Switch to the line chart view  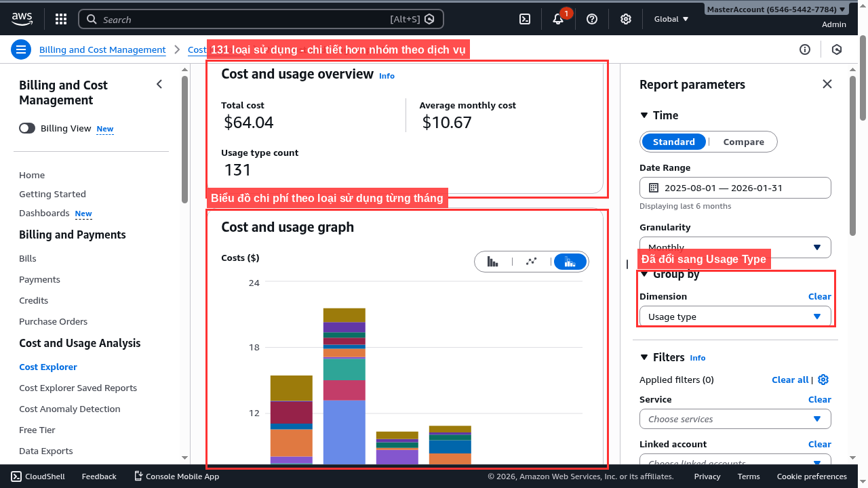tap(531, 261)
